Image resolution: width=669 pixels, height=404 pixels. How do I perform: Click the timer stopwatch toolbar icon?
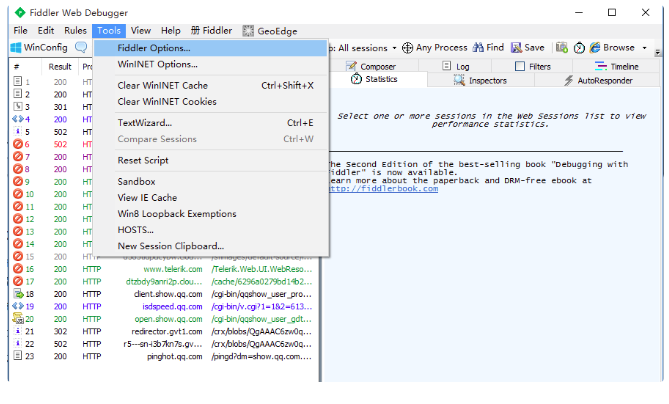pos(579,48)
